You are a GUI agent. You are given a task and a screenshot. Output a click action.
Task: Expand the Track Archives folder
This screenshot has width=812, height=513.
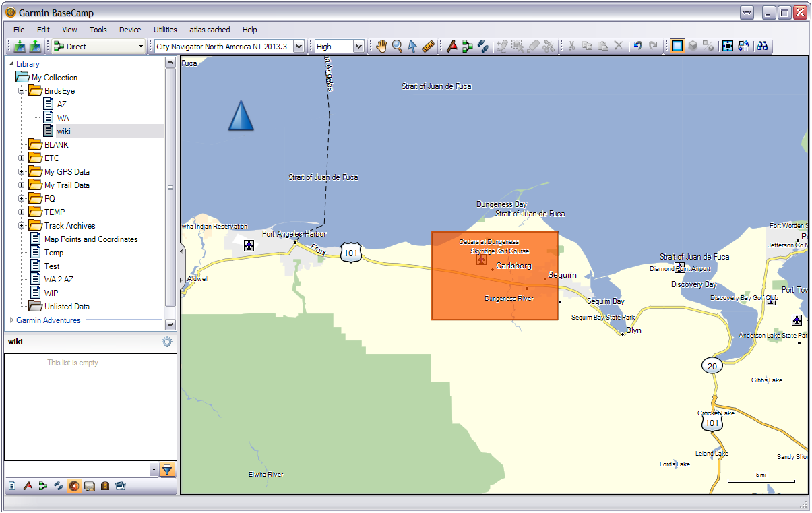[22, 225]
